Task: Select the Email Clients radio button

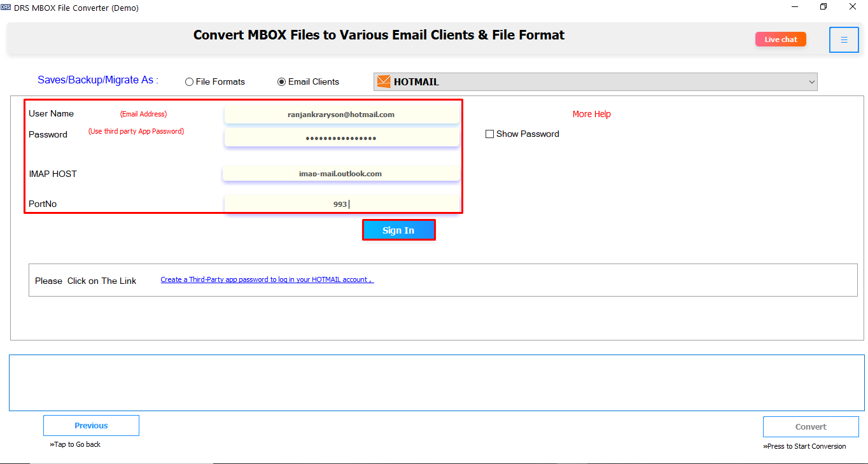Action: (x=281, y=82)
